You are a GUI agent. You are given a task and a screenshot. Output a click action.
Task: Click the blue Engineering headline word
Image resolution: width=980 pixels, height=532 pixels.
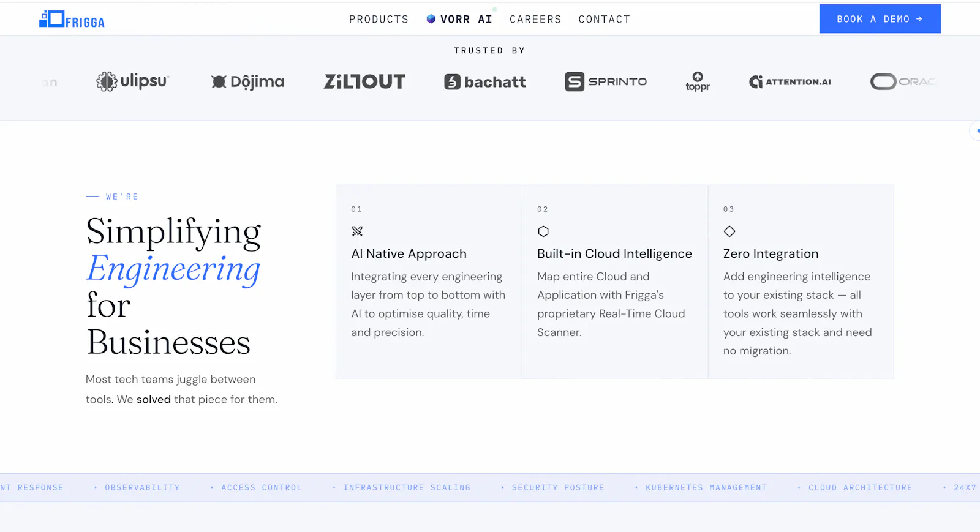pos(173,269)
